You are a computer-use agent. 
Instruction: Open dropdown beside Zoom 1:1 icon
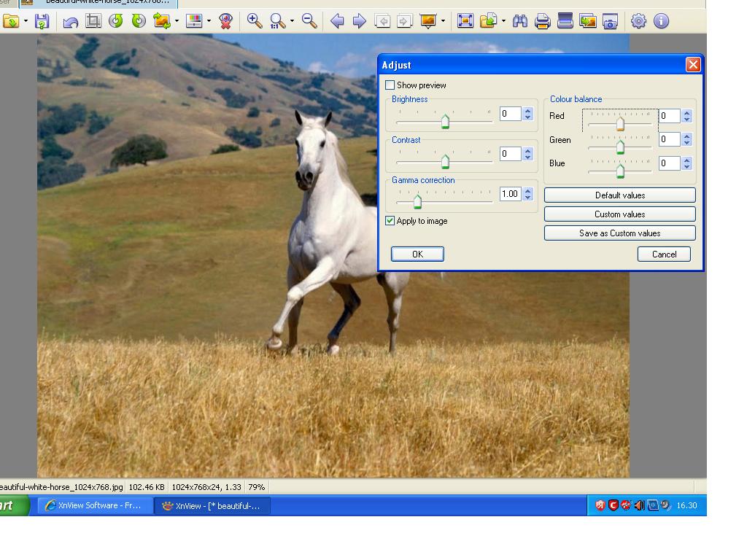(292, 21)
